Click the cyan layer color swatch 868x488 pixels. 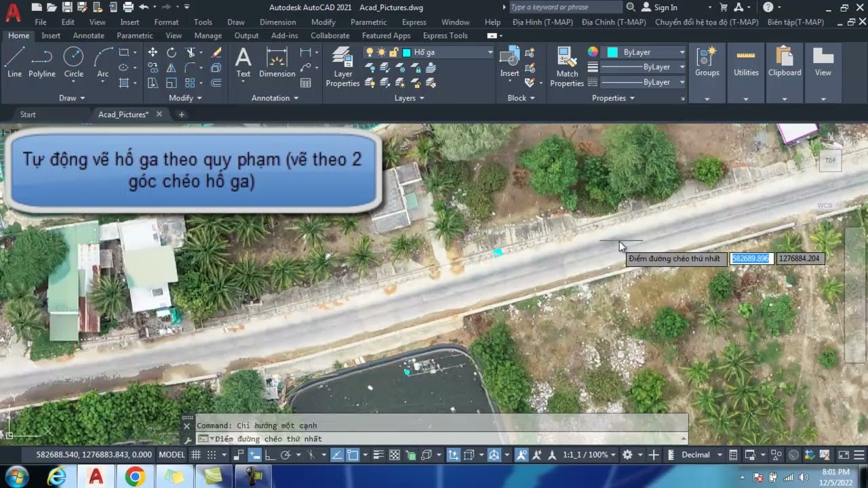[406, 52]
